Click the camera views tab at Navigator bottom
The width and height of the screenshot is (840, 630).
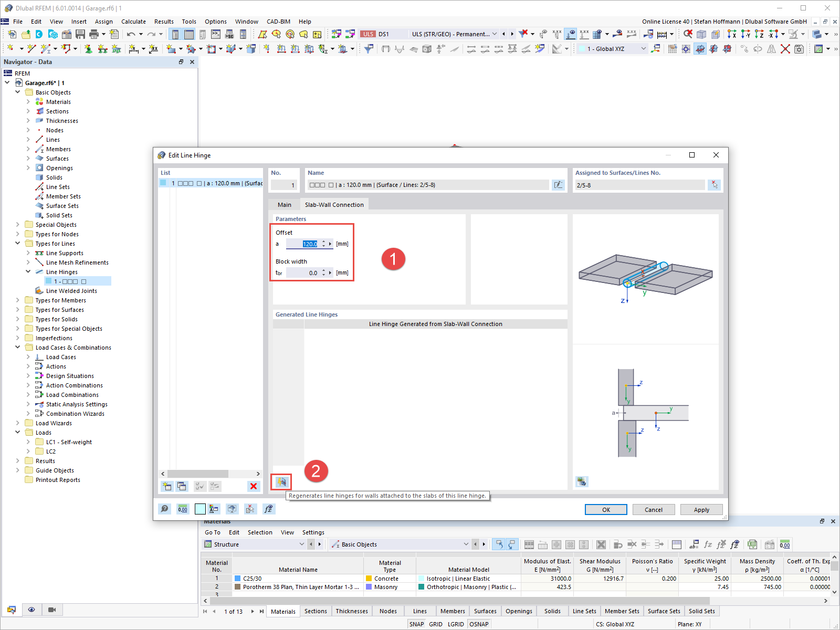[52, 610]
